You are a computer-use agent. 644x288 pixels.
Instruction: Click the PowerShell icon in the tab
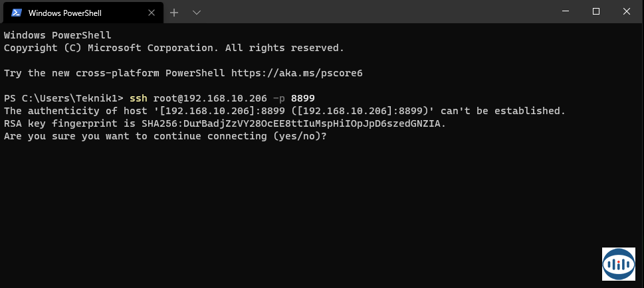click(x=17, y=12)
